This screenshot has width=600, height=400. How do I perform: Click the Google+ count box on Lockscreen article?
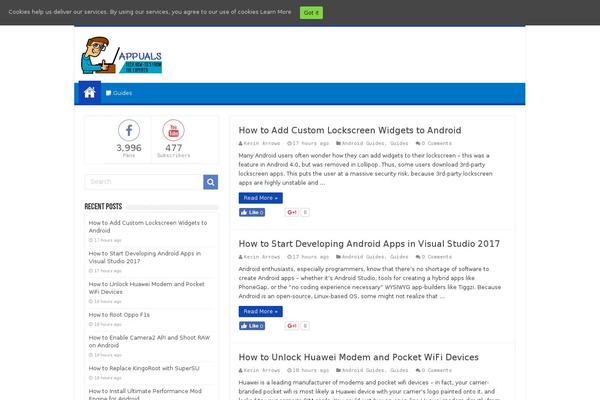305,212
